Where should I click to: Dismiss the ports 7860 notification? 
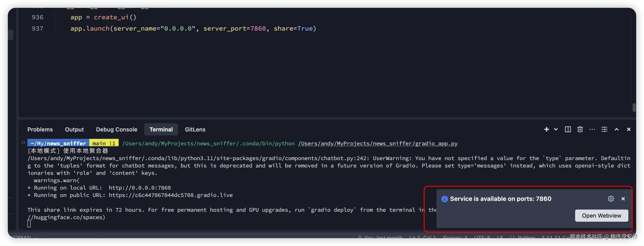pyautogui.click(x=623, y=198)
